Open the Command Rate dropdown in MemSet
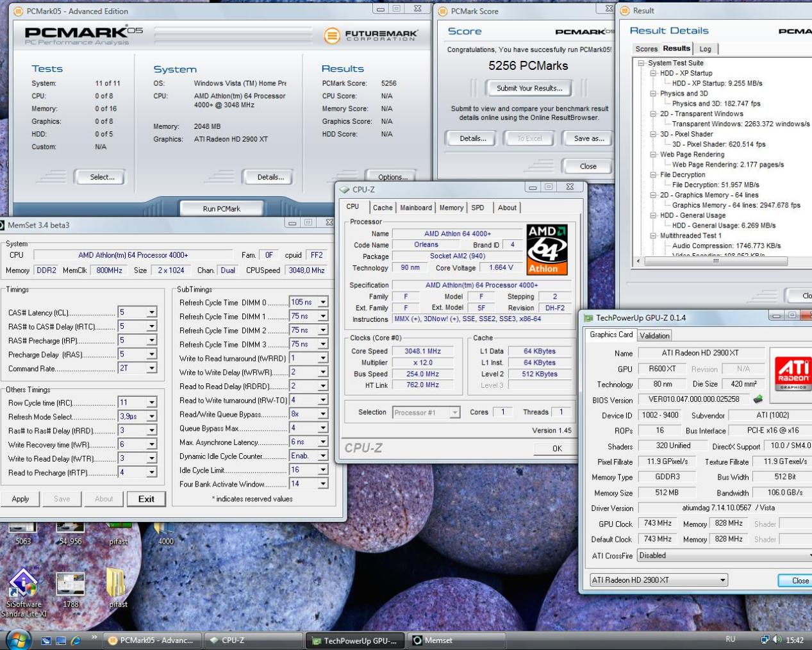 coord(152,369)
